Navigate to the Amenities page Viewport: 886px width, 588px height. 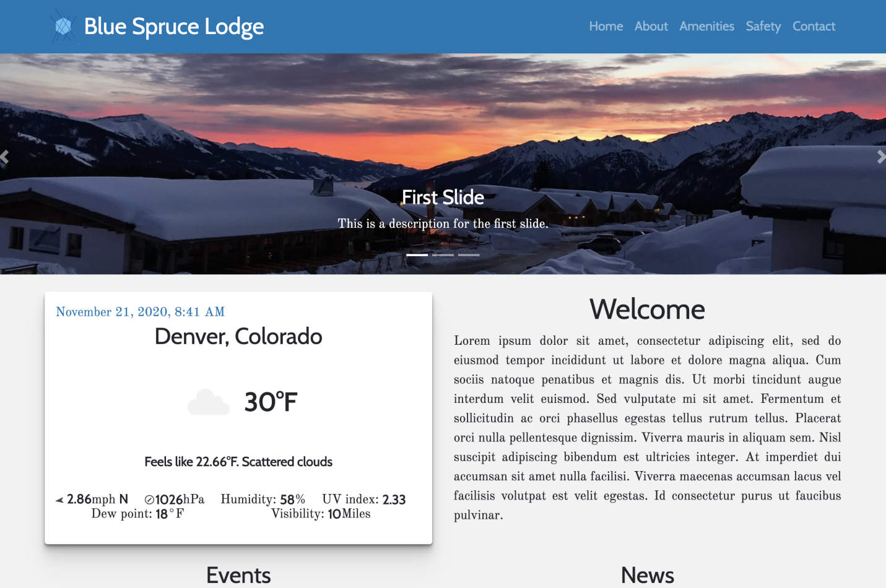(x=706, y=27)
